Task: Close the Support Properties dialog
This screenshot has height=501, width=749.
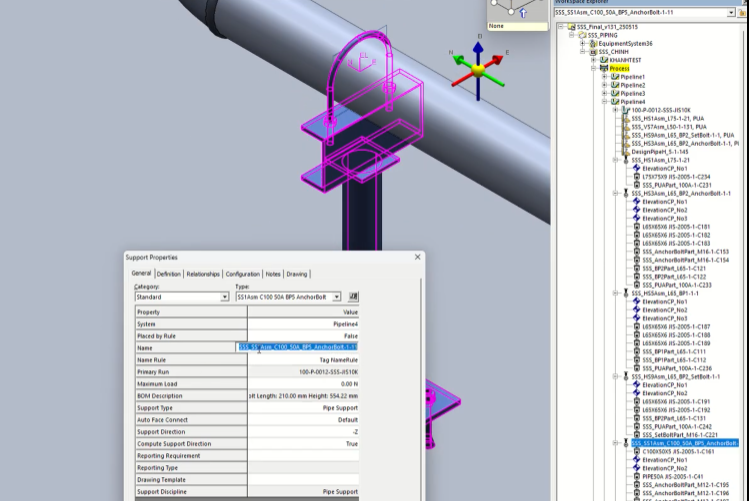Action: (417, 258)
